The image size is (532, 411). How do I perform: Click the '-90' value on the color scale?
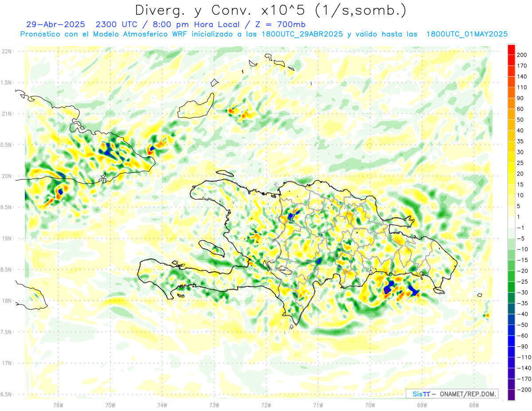[522, 346]
